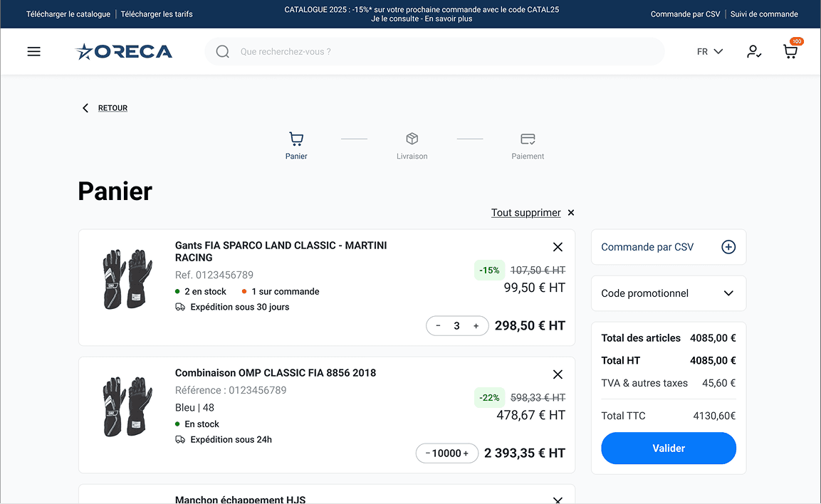Click 'Ref. 0123456789' text
Image resolution: width=821 pixels, height=504 pixels.
[x=214, y=275]
